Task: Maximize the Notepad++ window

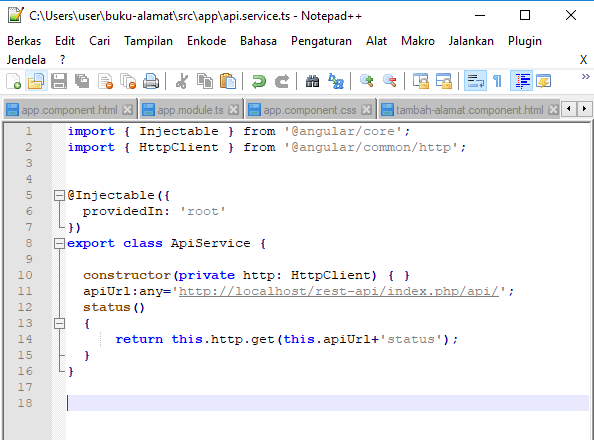Action: click(525, 15)
